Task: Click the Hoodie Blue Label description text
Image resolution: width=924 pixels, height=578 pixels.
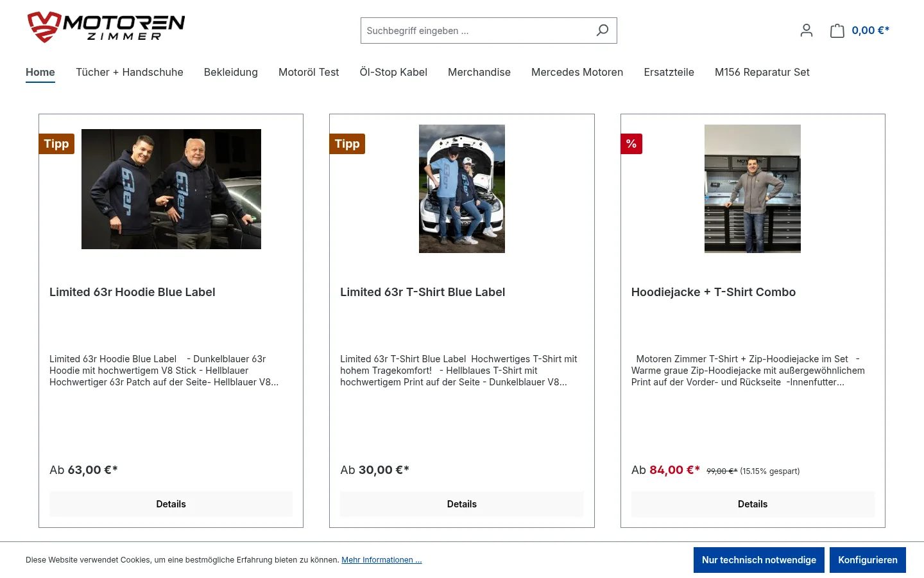Action: [x=164, y=371]
